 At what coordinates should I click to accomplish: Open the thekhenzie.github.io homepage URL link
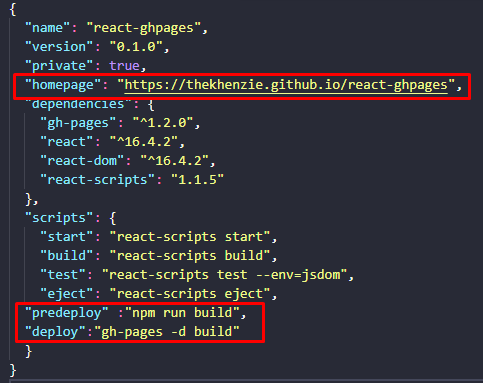286,85
